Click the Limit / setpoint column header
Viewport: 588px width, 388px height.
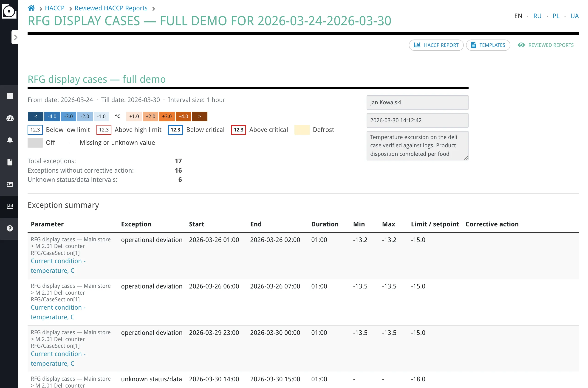435,224
